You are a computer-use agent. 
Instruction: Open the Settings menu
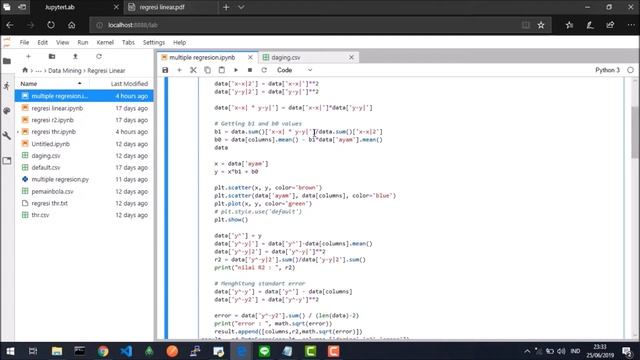click(154, 42)
